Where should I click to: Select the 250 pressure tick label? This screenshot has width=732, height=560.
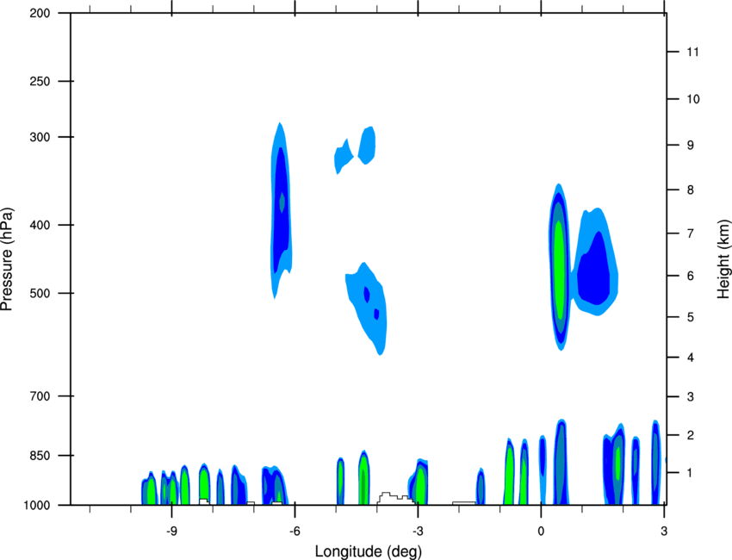click(x=40, y=81)
